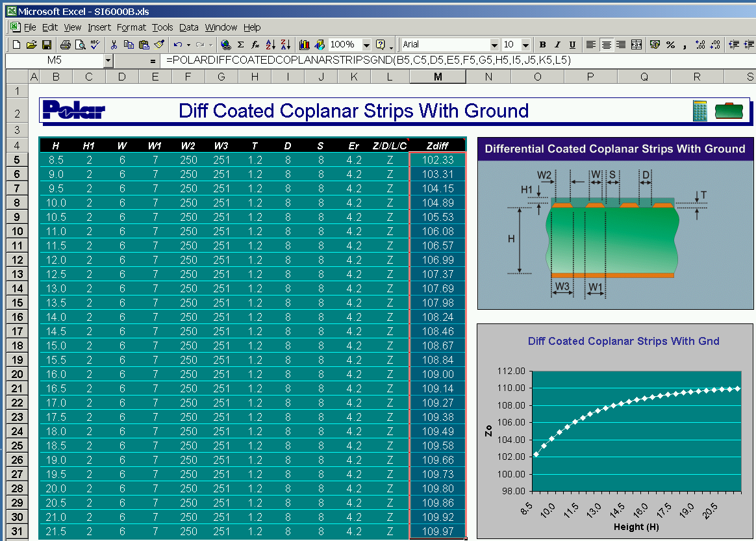The width and height of the screenshot is (756, 541).
Task: Open the Insert menu
Action: (99, 27)
